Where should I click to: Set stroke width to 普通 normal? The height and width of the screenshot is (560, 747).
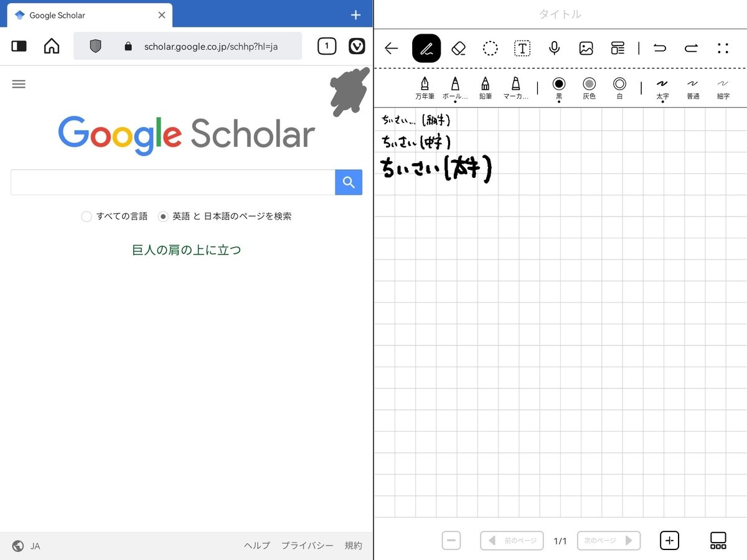click(x=693, y=88)
